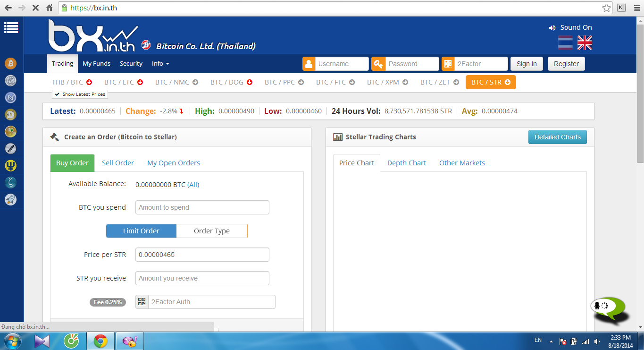
Task: Focus the 2Factor login field
Action: tap(481, 64)
